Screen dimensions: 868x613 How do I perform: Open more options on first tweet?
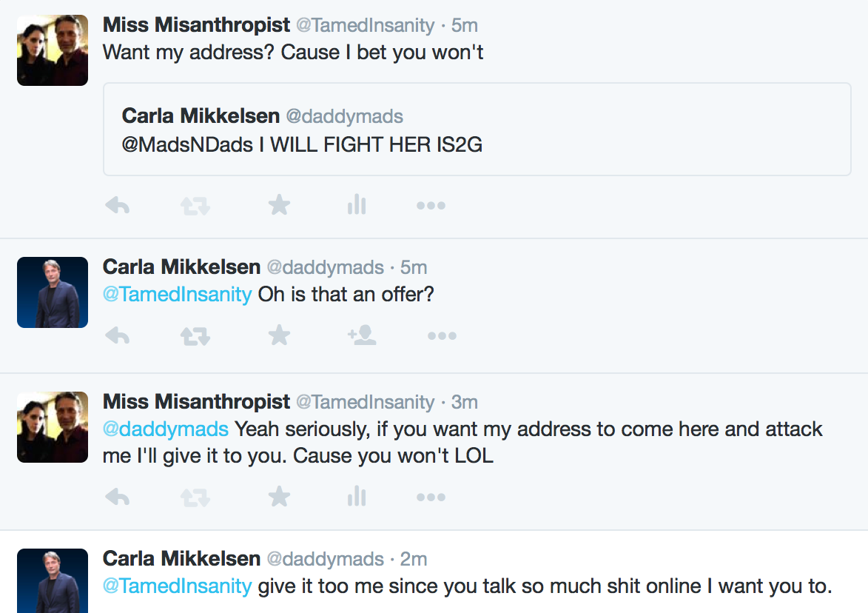click(x=431, y=206)
